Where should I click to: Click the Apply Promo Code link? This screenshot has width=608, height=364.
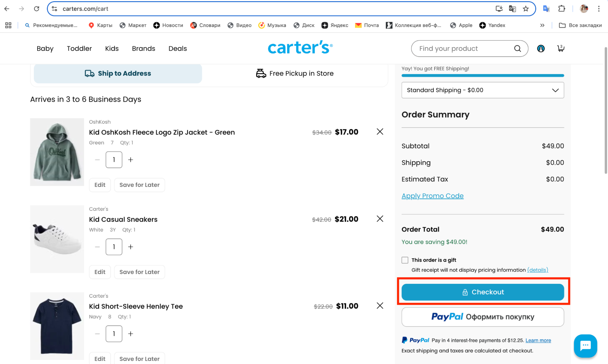pyautogui.click(x=432, y=196)
